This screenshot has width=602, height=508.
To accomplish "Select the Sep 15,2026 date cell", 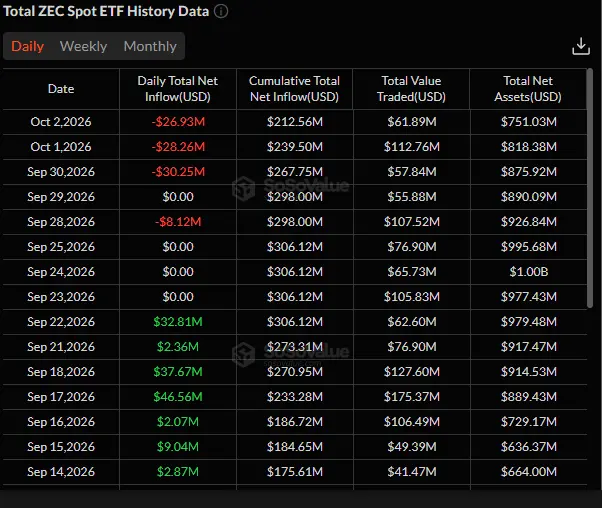I will coord(61,446).
